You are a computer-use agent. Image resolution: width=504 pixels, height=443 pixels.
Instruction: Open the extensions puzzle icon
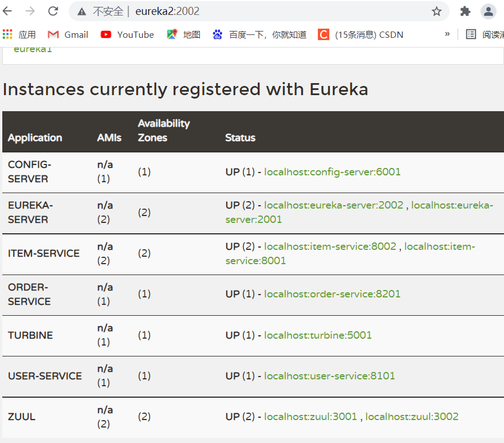465,11
